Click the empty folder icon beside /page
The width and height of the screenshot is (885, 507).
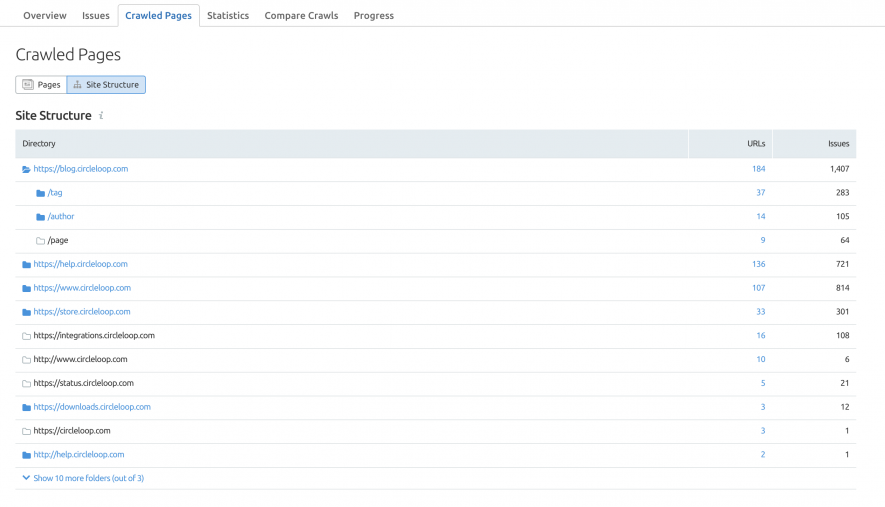pyautogui.click(x=40, y=241)
